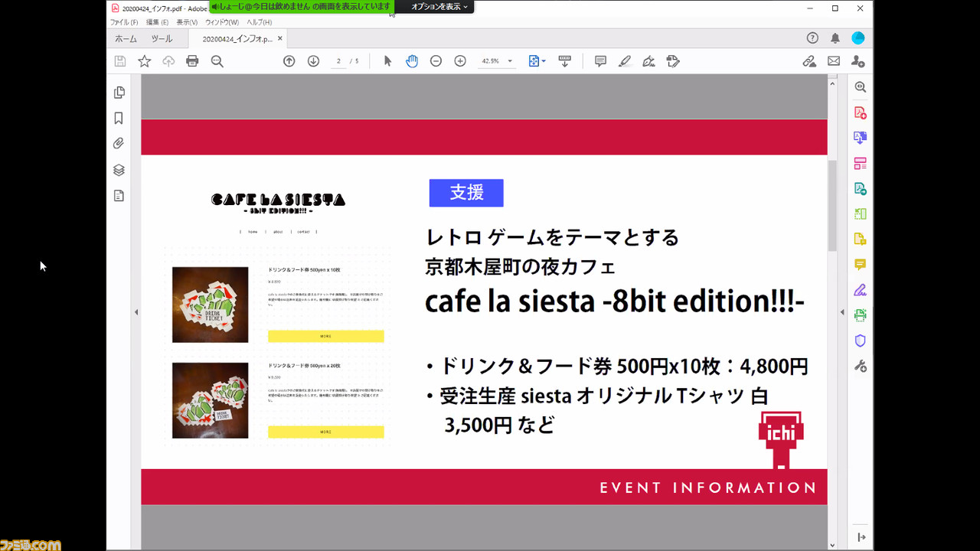Close the 20200424_インフォ document tab

(x=280, y=38)
